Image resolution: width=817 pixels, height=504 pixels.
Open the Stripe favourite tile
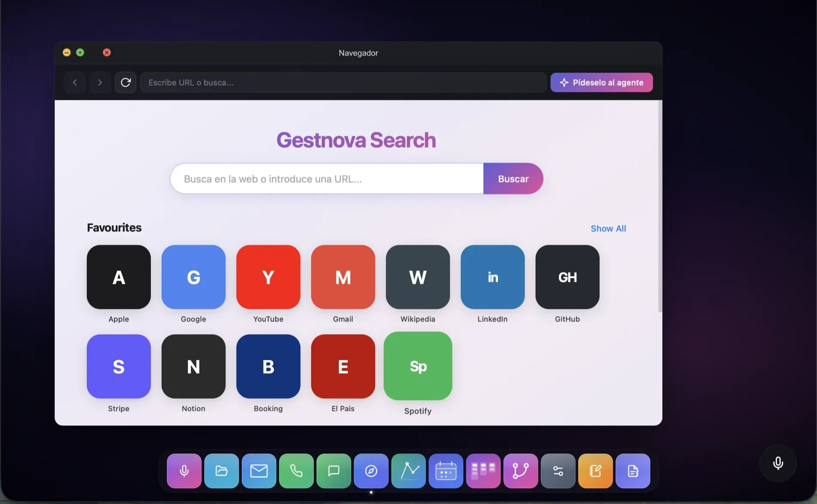(119, 366)
